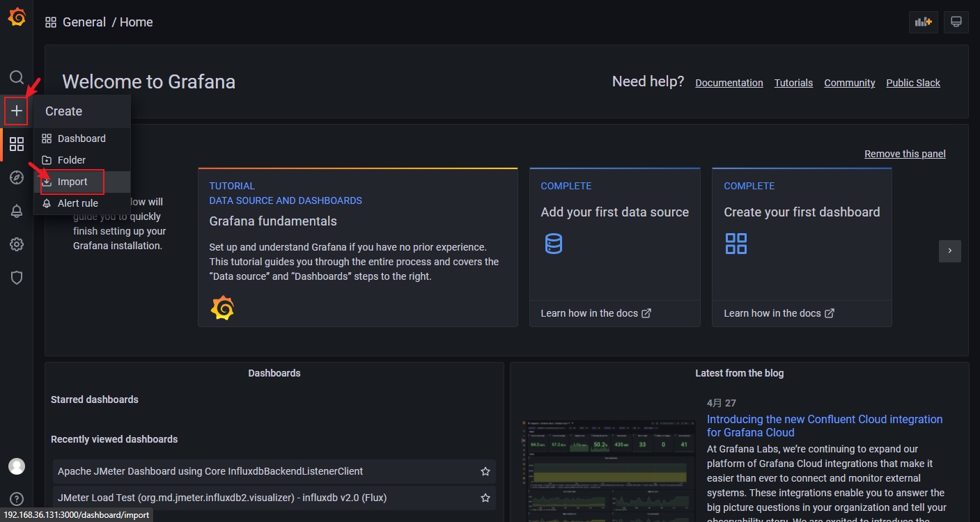This screenshot has width=980, height=522.
Task: Click the Add panel icon in the top bar
Action: click(x=924, y=22)
